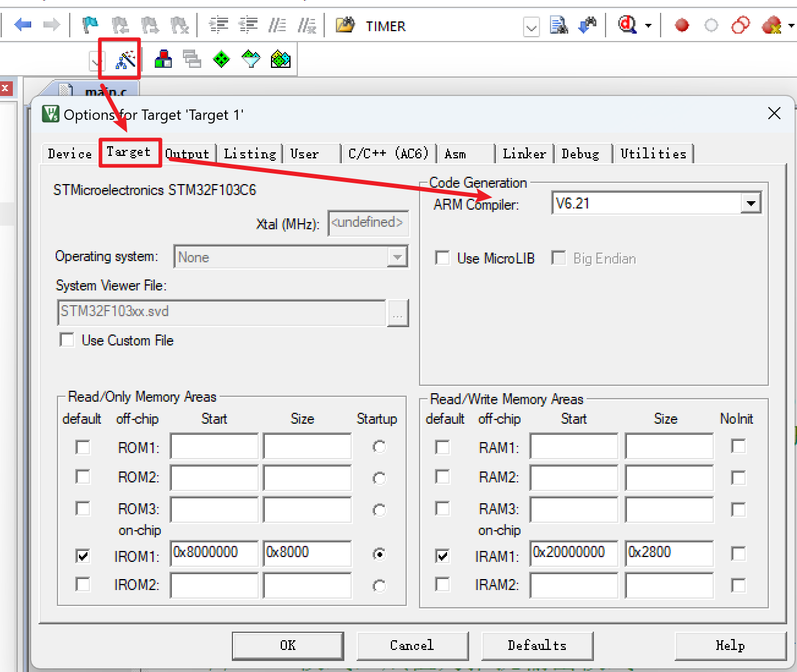Click the OK button
797x672 pixels.
287,646
